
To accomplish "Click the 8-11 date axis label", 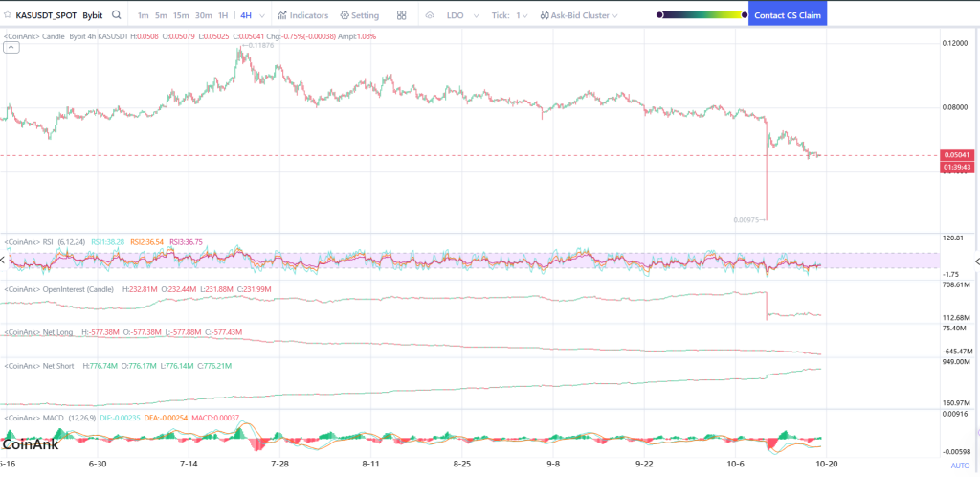I will pyautogui.click(x=370, y=465).
